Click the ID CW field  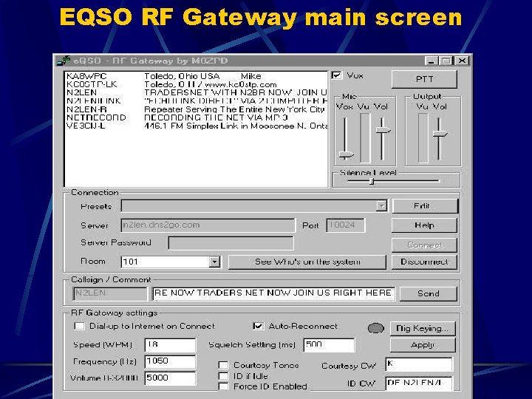point(419,383)
